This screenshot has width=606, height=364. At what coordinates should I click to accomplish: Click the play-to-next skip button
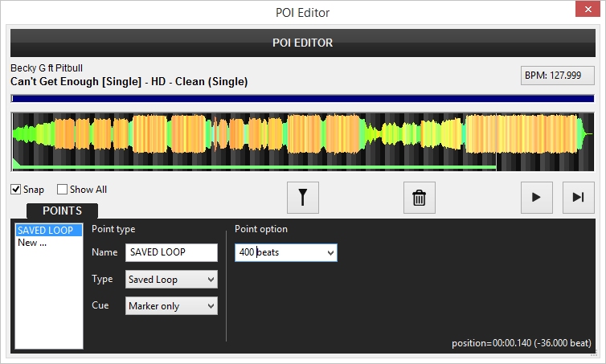click(x=579, y=198)
